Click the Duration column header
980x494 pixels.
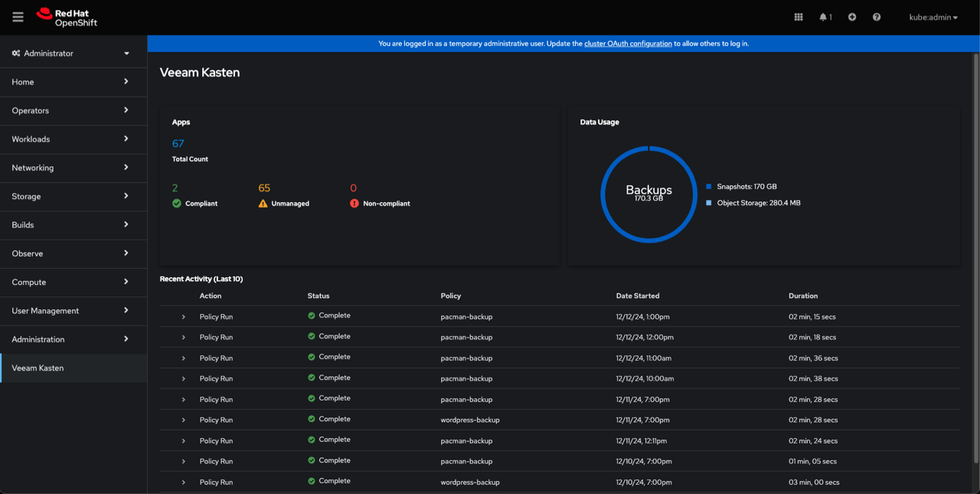tap(803, 296)
